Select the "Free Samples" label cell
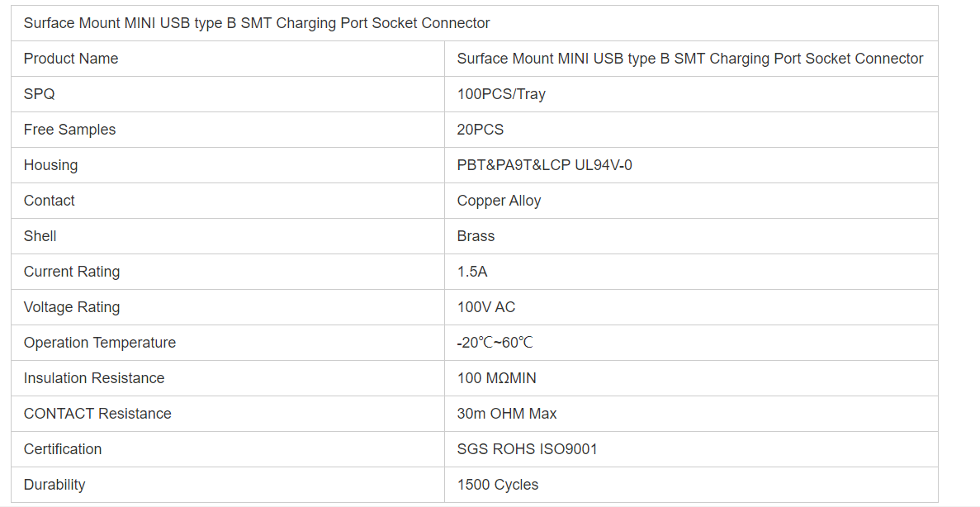This screenshot has height=507, width=980. click(x=69, y=130)
